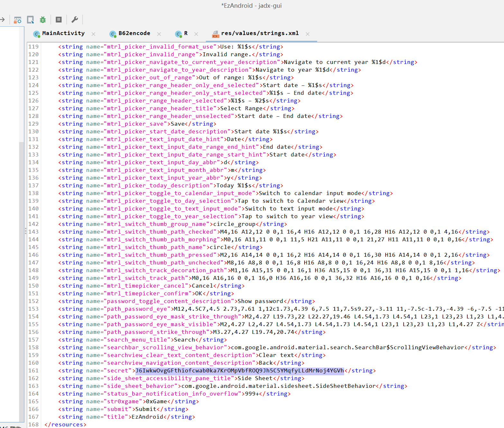Image resolution: width=504 pixels, height=428 pixels.
Task: Switch to the MainActivity tab
Action: point(63,33)
